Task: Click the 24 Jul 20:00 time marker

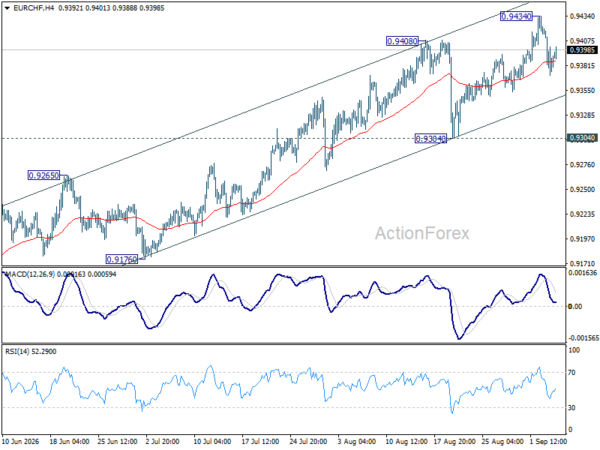Action: click(308, 441)
